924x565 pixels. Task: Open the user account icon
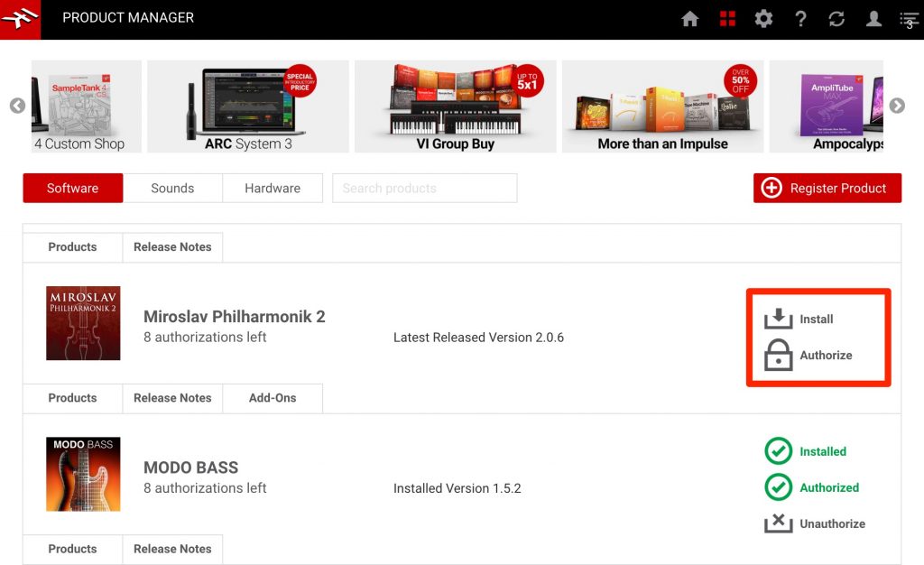tap(873, 18)
